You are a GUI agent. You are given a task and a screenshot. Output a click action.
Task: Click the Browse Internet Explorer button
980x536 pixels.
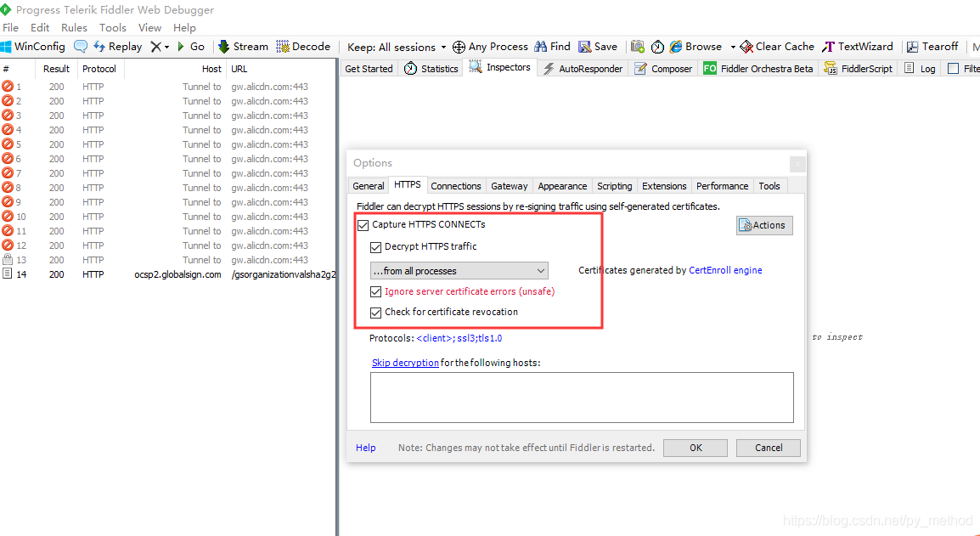click(696, 46)
